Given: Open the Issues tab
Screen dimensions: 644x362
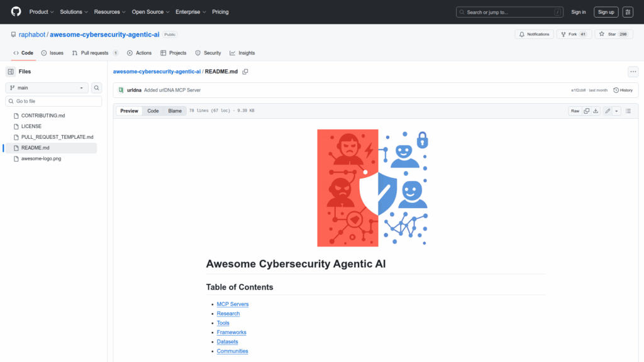Looking at the screenshot, I should click(52, 53).
